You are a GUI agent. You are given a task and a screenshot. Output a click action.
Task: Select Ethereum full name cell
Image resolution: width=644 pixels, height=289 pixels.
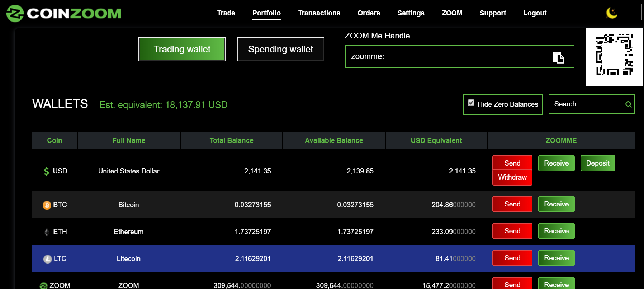pos(129,232)
